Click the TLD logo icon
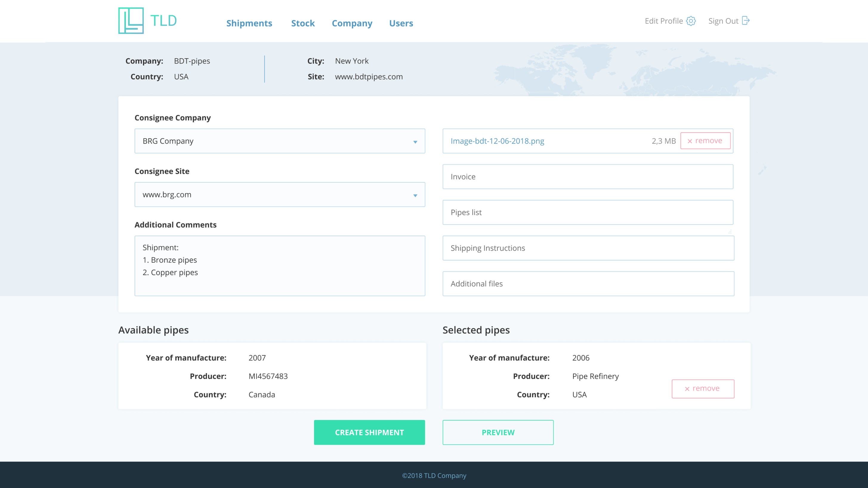The width and height of the screenshot is (868, 488). [x=131, y=21]
